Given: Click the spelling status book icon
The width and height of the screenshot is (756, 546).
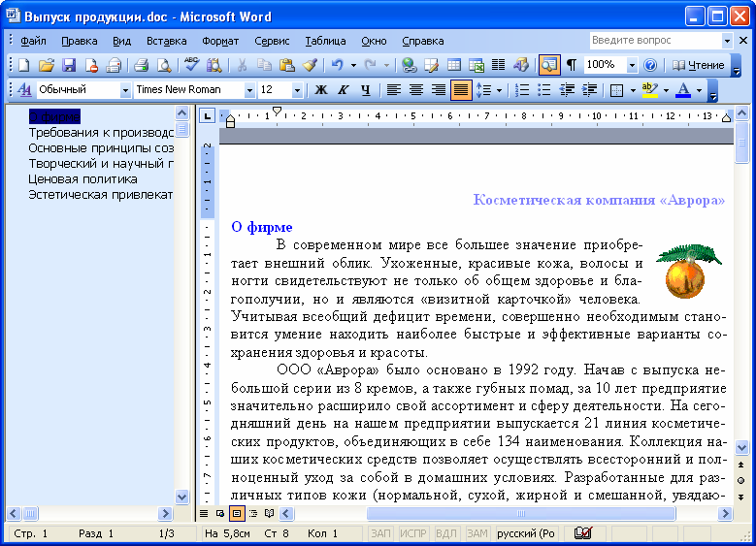Looking at the screenshot, I should pyautogui.click(x=583, y=533).
